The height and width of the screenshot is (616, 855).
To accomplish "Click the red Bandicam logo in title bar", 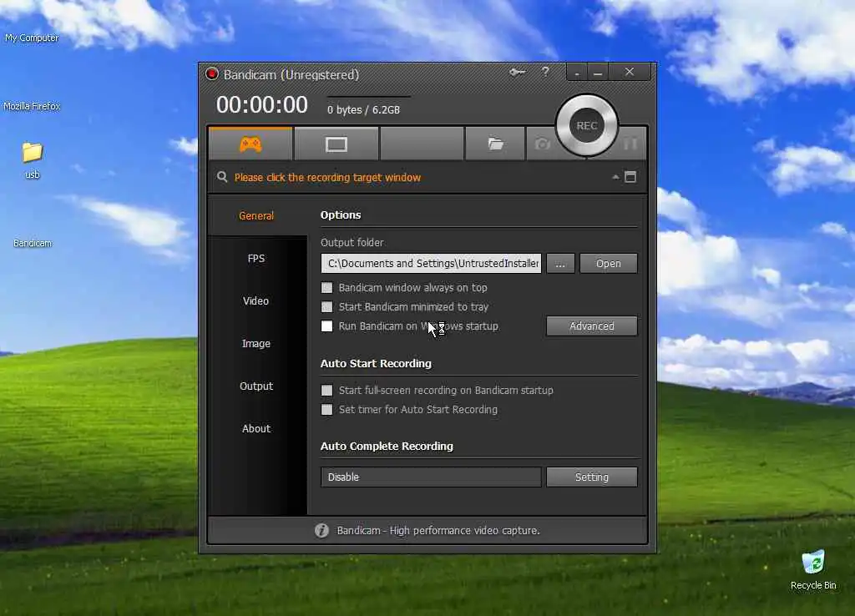I will tap(211, 74).
